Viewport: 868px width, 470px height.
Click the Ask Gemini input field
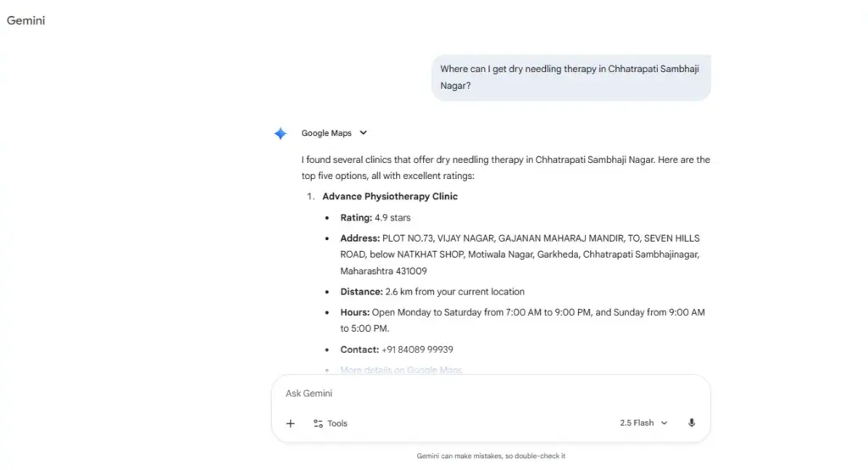[491, 394]
